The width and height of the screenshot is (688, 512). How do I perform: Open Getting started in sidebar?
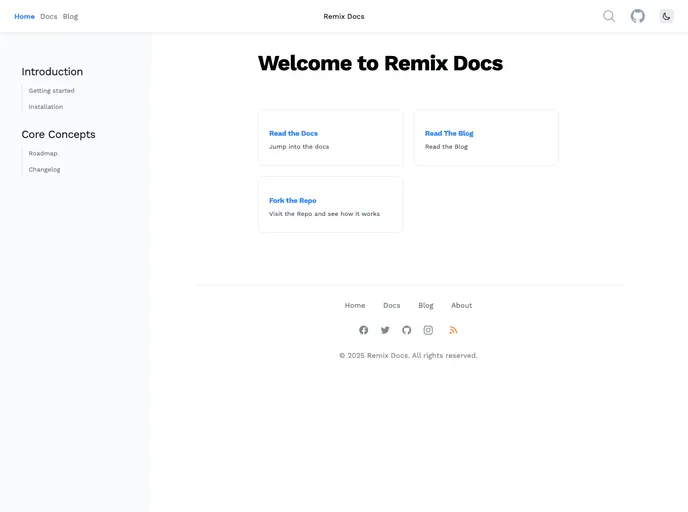pos(51,90)
